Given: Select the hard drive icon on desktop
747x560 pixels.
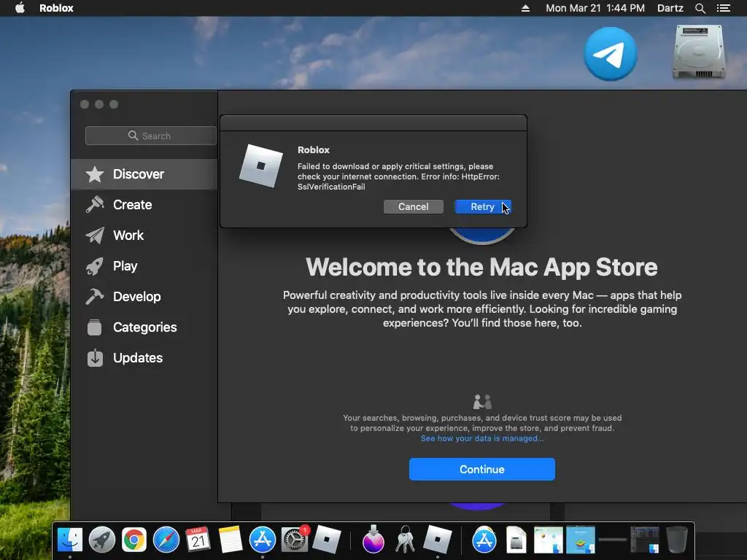Looking at the screenshot, I should (698, 52).
